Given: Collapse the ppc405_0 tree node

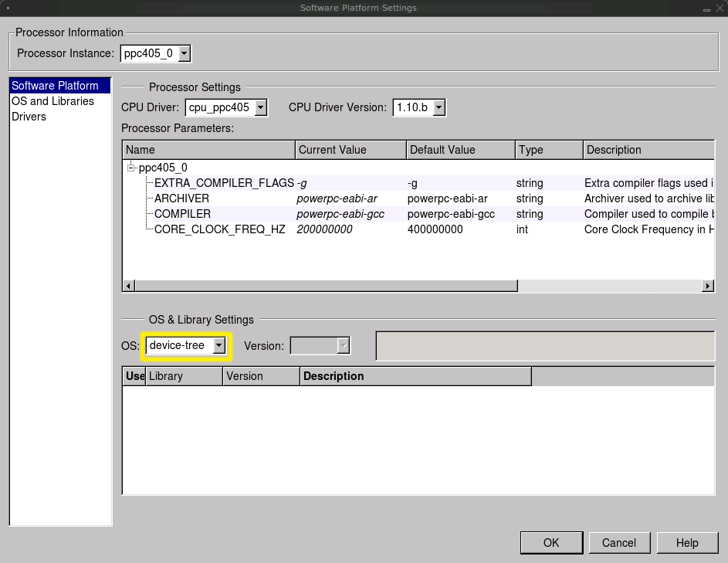Looking at the screenshot, I should (131, 168).
